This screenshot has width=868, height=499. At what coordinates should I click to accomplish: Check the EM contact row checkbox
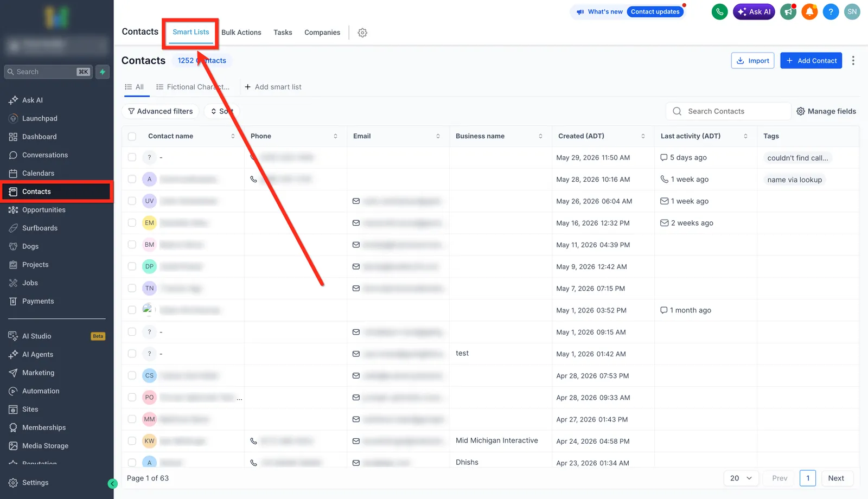[132, 222]
